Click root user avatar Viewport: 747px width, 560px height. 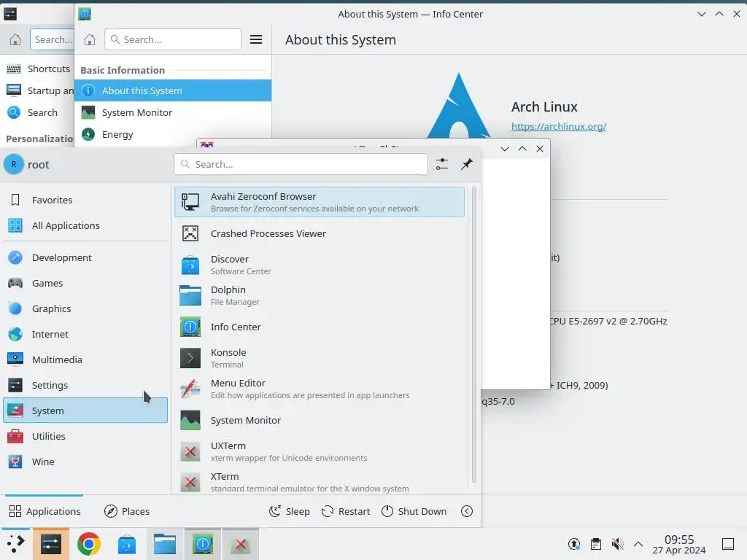[x=14, y=164]
